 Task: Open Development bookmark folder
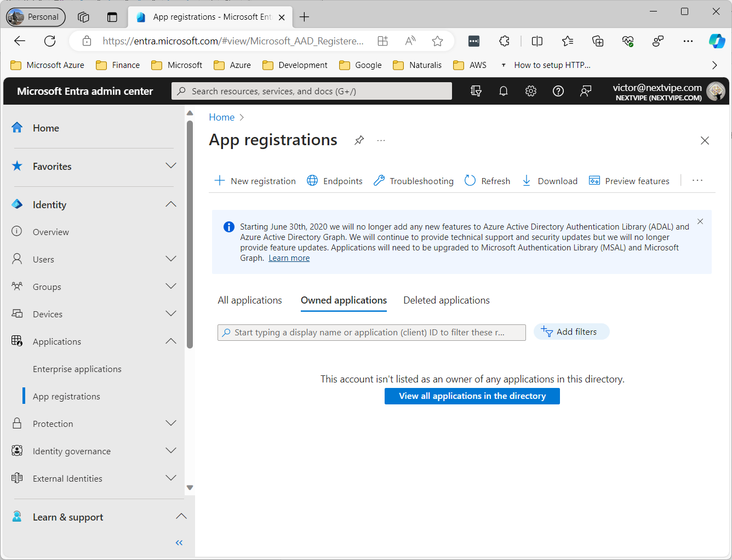point(295,65)
